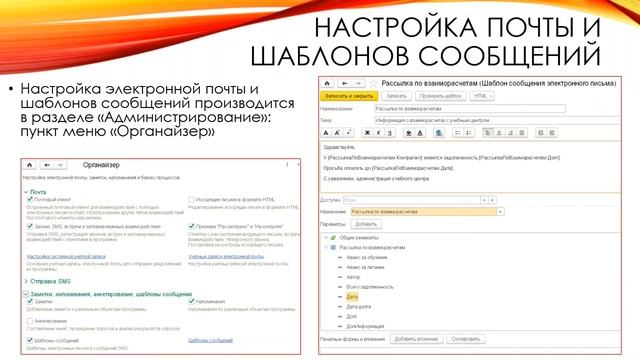Click Записать и закрыть button

tap(349, 96)
